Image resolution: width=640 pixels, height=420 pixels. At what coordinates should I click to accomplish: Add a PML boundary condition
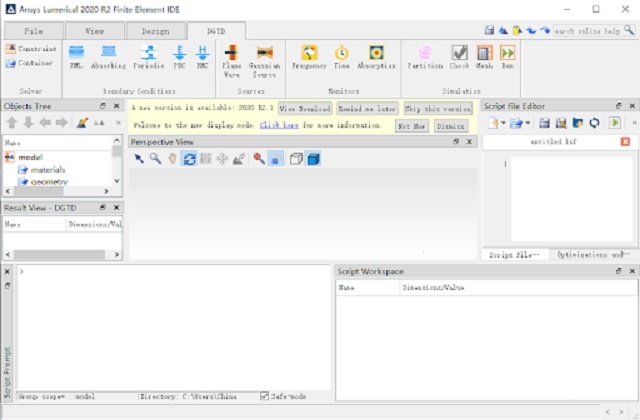76,56
